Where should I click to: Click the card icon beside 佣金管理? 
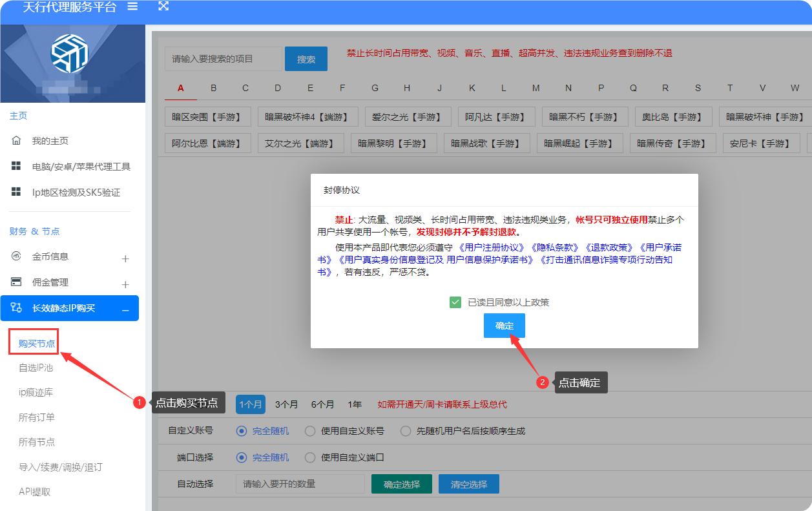tap(17, 282)
